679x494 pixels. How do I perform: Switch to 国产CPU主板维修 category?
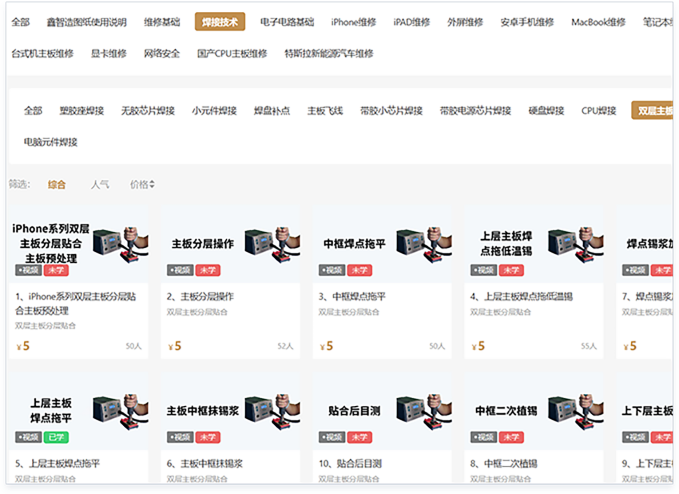point(232,54)
